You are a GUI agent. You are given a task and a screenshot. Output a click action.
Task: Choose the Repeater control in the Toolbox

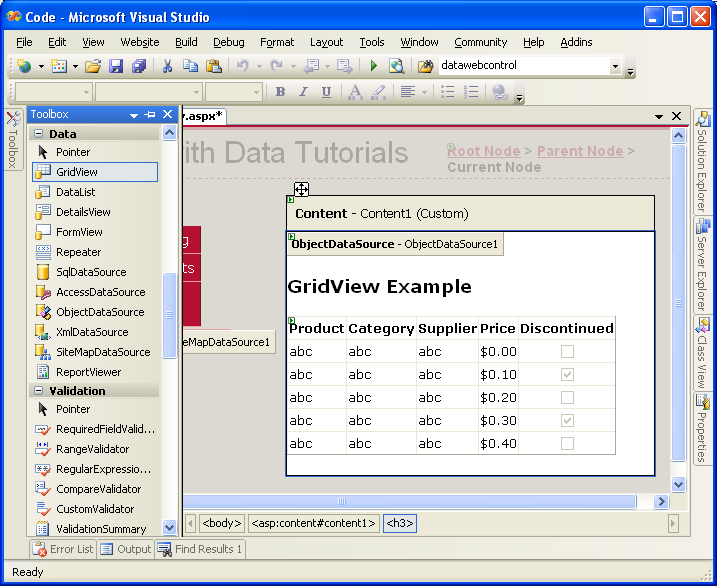(78, 252)
